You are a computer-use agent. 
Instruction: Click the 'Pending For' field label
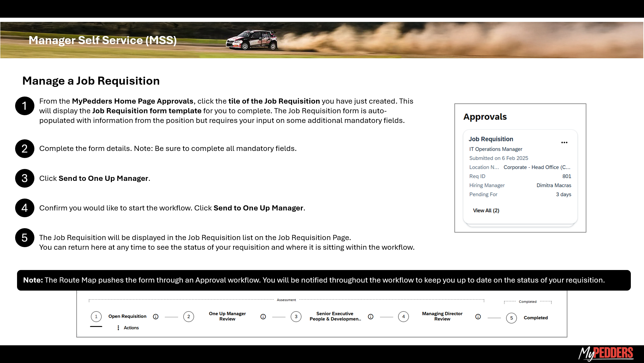(483, 194)
